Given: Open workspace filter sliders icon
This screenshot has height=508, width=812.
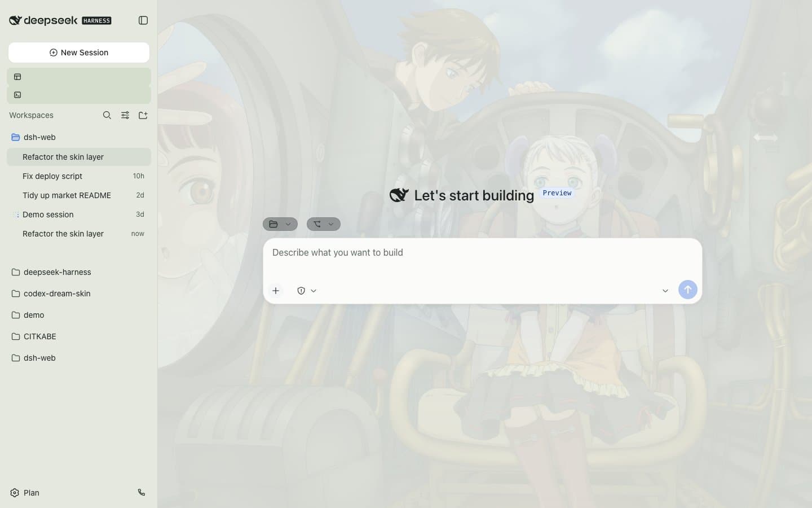Looking at the screenshot, I should (x=125, y=115).
